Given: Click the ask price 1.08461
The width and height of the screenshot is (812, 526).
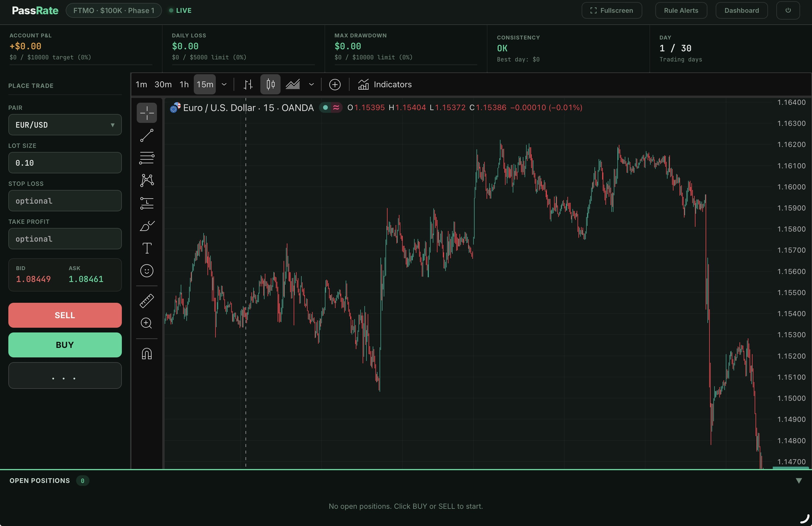Looking at the screenshot, I should [86, 279].
